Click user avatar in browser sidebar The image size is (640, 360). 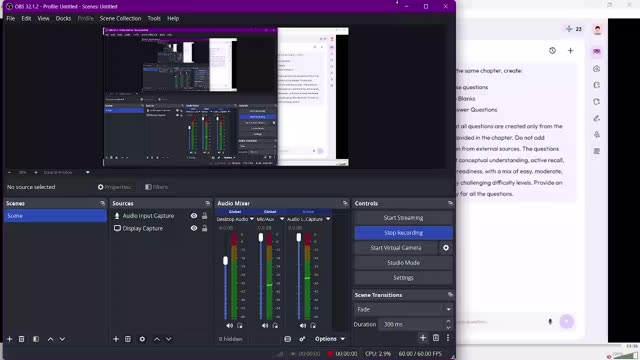[598, 29]
